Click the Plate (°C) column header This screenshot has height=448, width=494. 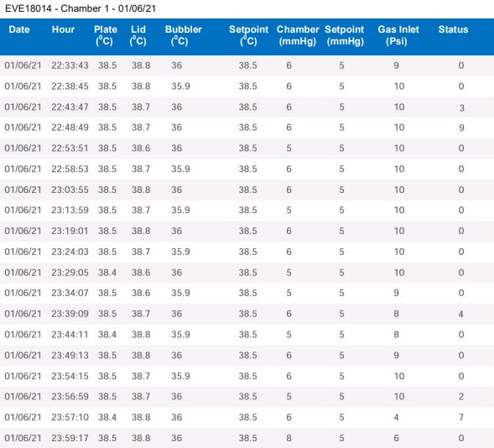pos(105,35)
